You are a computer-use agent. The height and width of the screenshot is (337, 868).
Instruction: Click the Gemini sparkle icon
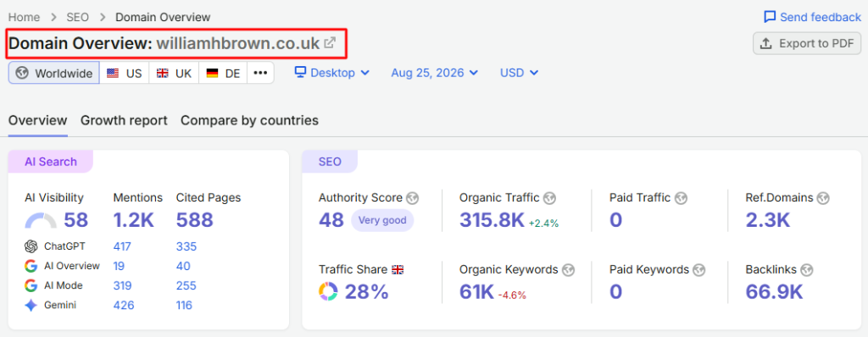pyautogui.click(x=31, y=306)
